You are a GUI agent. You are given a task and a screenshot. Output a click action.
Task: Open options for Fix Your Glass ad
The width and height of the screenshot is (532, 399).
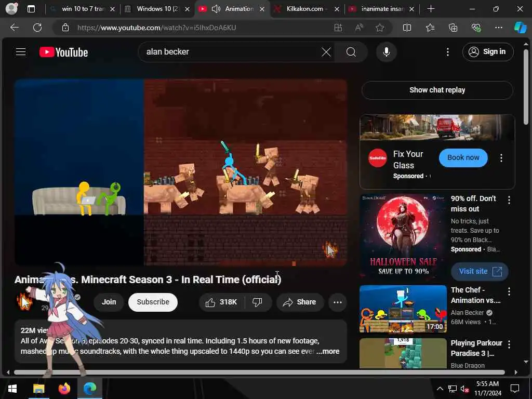coord(501,158)
